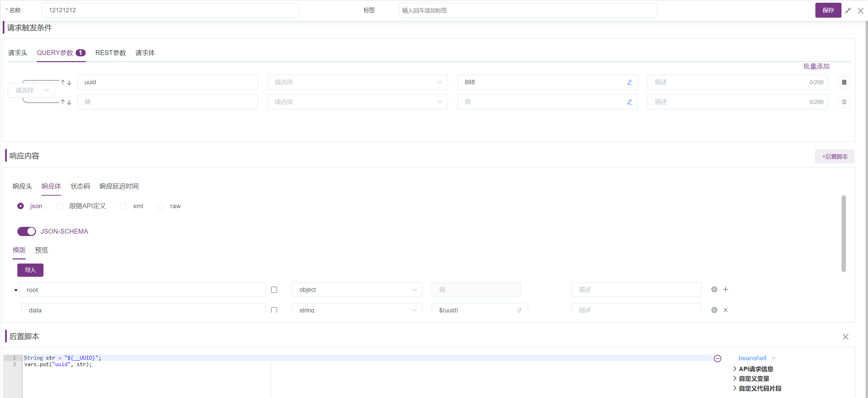Toggle the JSON-SCHEMA switch off
This screenshot has width=868, height=398.
pyautogui.click(x=26, y=231)
